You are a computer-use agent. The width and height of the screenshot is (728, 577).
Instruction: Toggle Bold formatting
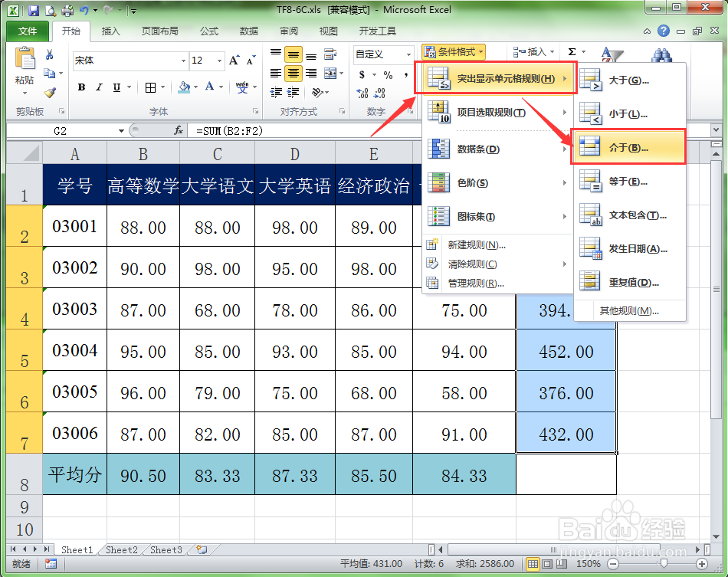tap(81, 87)
